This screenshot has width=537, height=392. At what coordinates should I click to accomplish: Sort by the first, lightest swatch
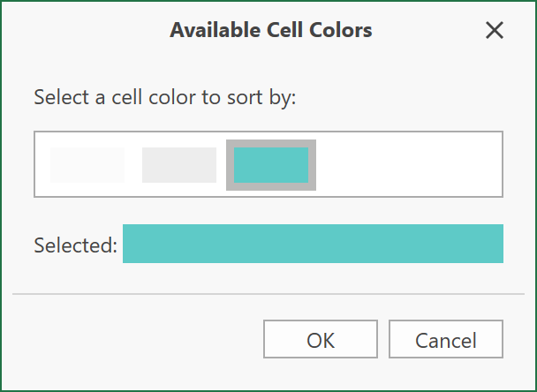point(87,165)
